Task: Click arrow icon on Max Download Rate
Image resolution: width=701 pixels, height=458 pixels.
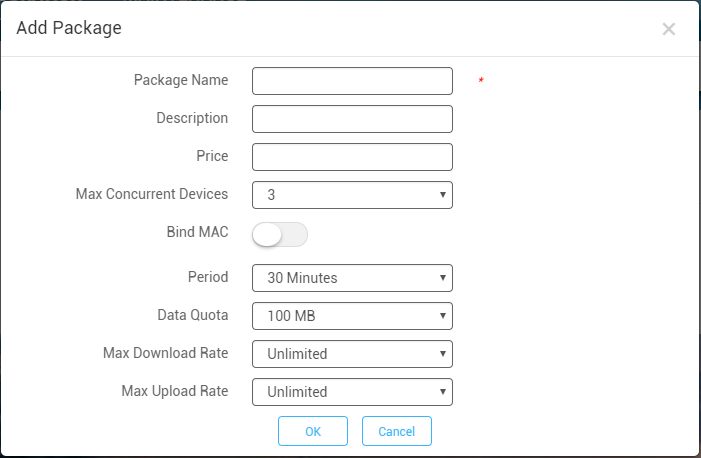Action: (443, 353)
